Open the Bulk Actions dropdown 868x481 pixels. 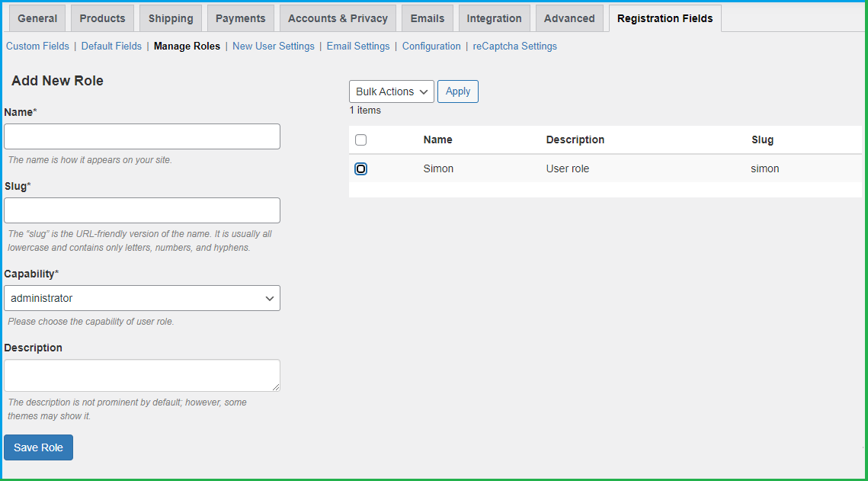point(391,91)
